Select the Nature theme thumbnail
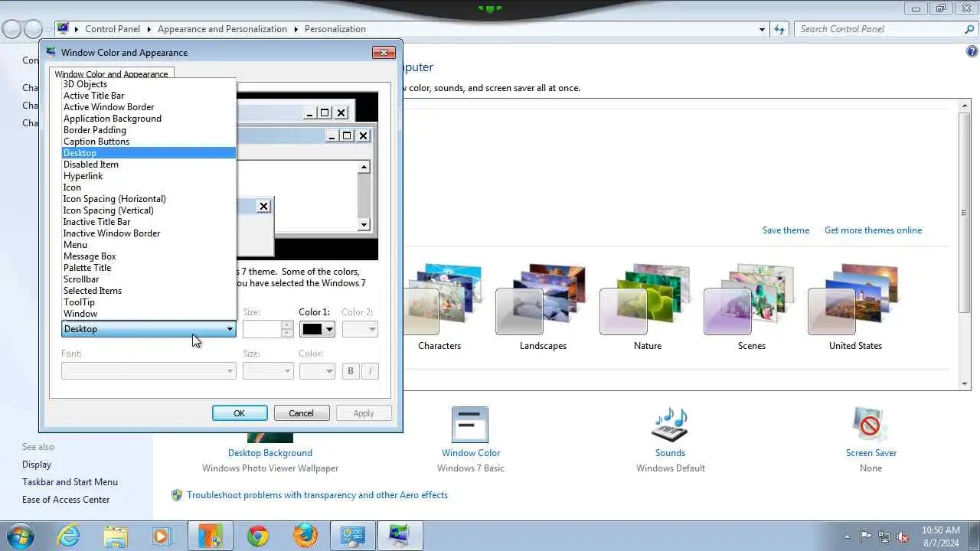The height and width of the screenshot is (551, 980). (647, 300)
